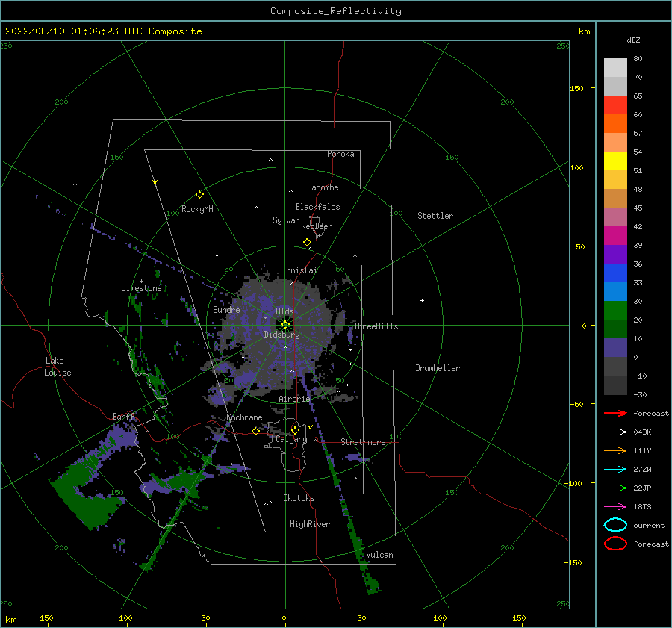Click the green 22JP arrow icon
The image size is (672, 628).
coord(615,488)
